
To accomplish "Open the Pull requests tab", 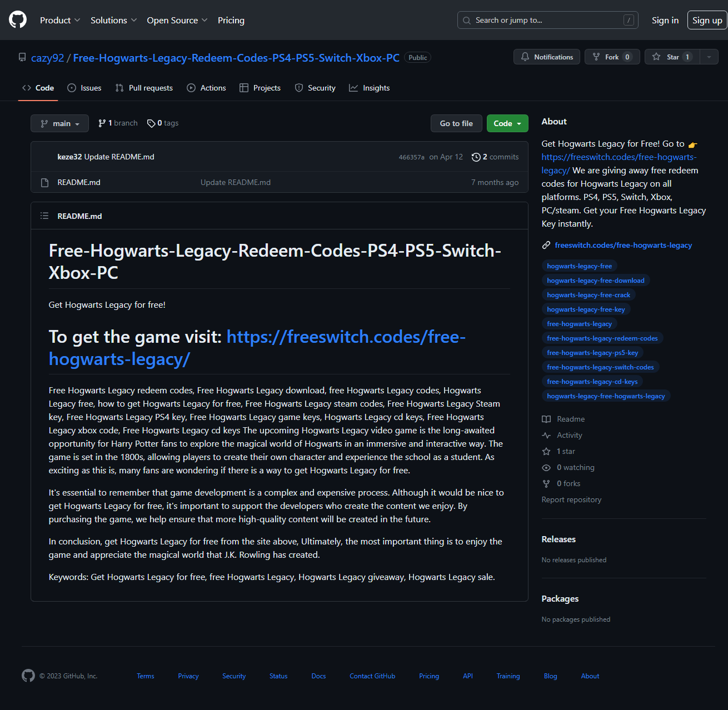I will click(144, 88).
